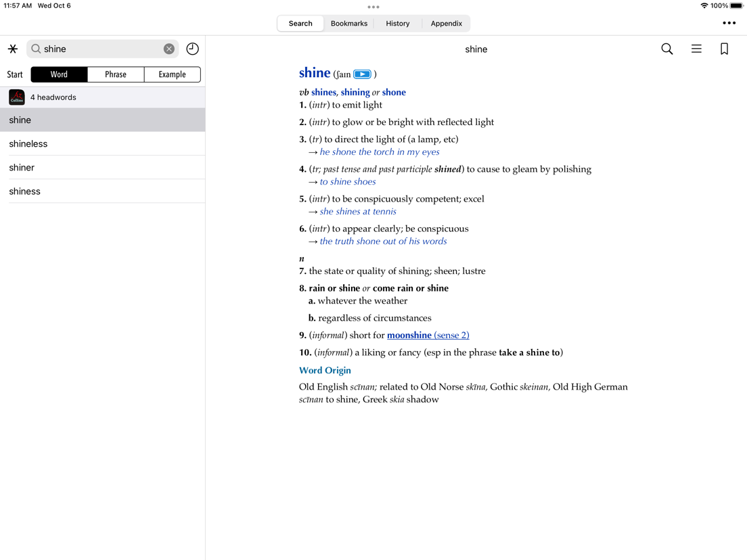Click the asterisk wildcard icon
This screenshot has height=560, width=747.
point(13,49)
